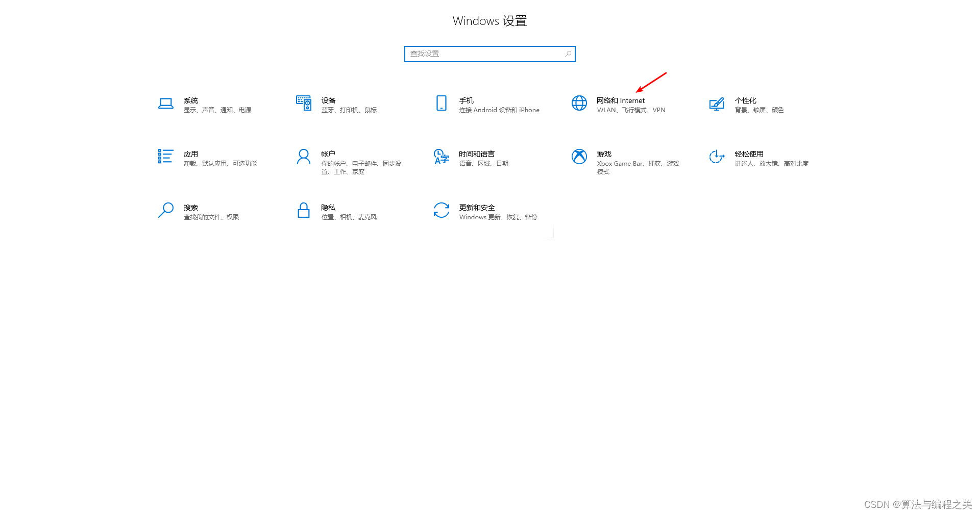Open the 搜索 magnifier category icon
Screen dimensions: 980x514
(x=166, y=210)
